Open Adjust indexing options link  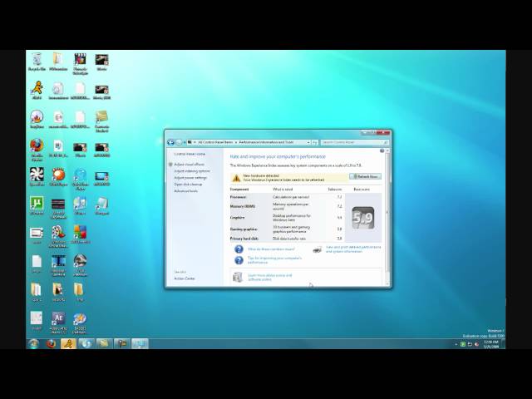coord(192,171)
